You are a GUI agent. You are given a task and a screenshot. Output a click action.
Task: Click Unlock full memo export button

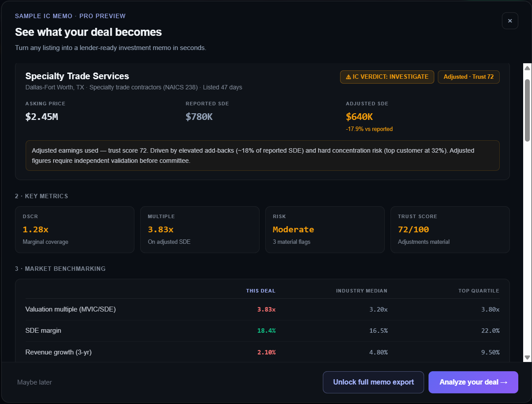[374, 382]
